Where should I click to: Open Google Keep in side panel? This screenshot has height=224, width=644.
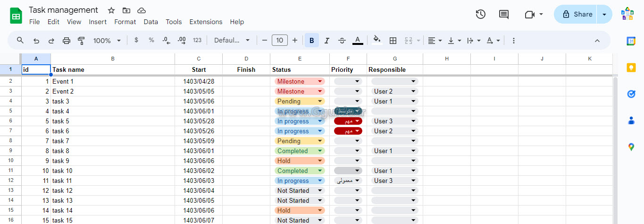coord(631,68)
